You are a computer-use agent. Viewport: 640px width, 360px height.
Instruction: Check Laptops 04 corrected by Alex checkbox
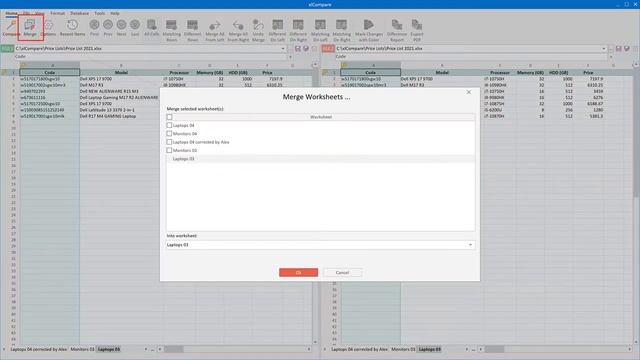169,142
